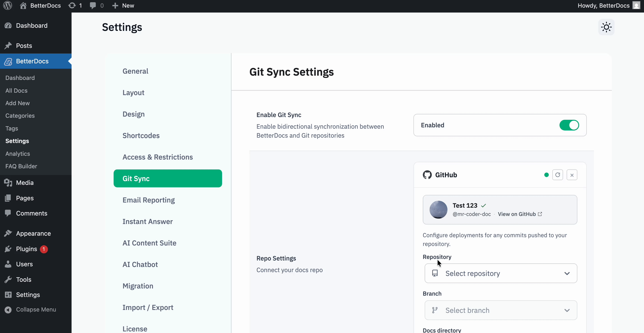
Task: Click the WordPress Settings sliders icon
Action: (8, 295)
